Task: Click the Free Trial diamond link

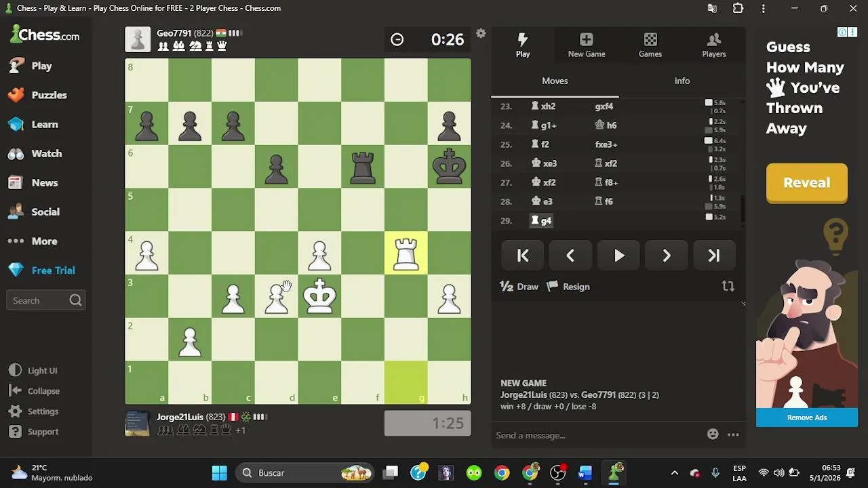Action: [x=42, y=270]
